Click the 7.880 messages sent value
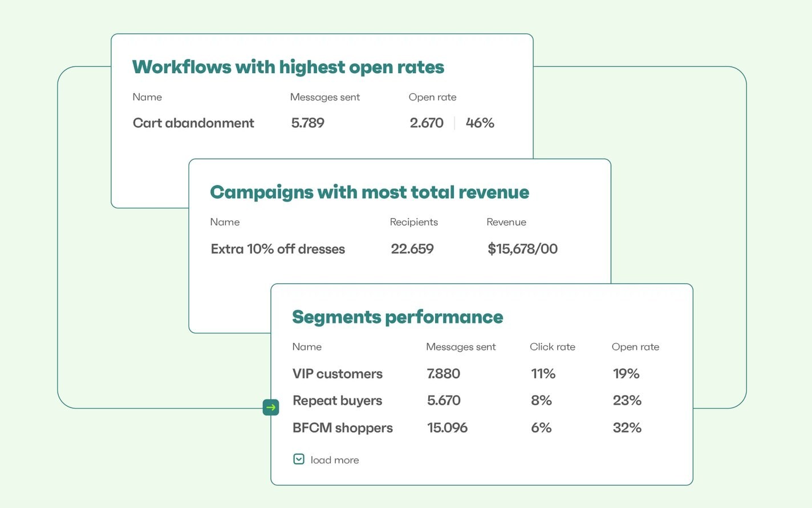This screenshot has width=812, height=508. click(x=444, y=374)
